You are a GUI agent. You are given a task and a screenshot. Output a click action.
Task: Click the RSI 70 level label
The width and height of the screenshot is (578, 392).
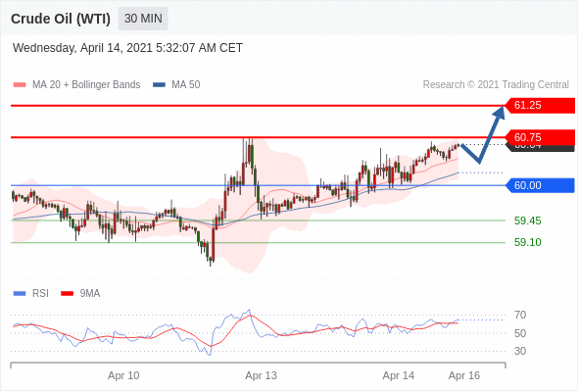tap(520, 315)
